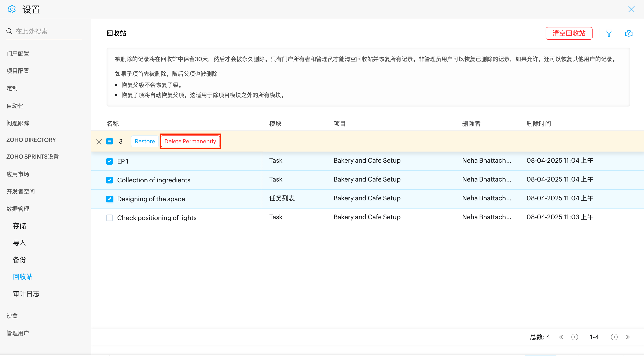Screen dimensions: 644x356
Task: Toggle the select-all checkbox next to 3
Action: tap(110, 141)
